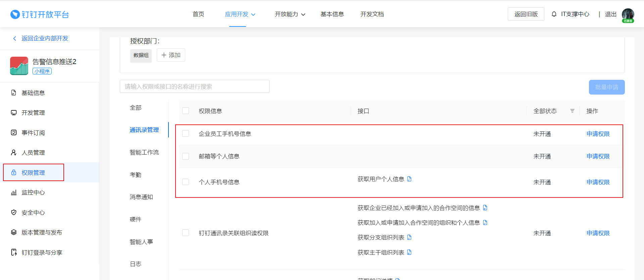Click the 返回旧版 button

pos(526,14)
